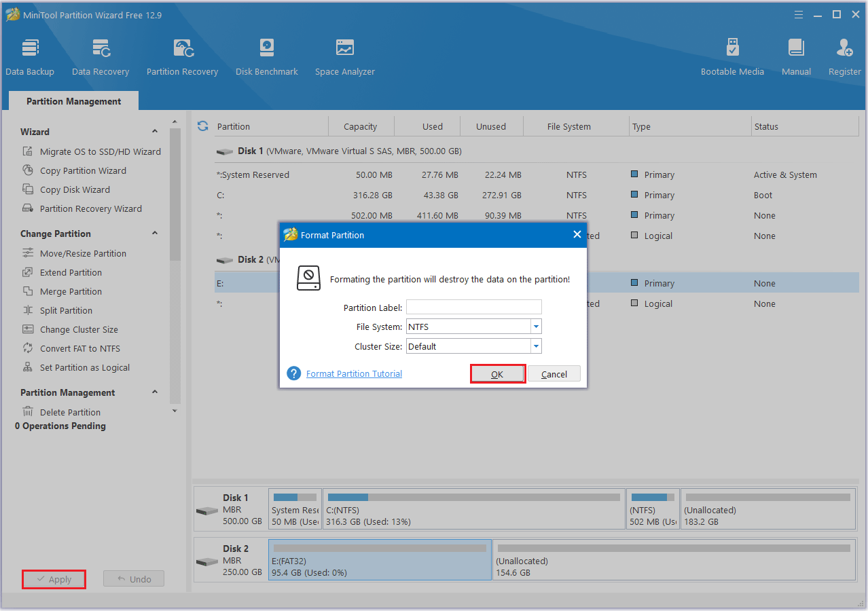This screenshot has height=611, width=868.
Task: Confirm format with OK button
Action: tap(497, 374)
